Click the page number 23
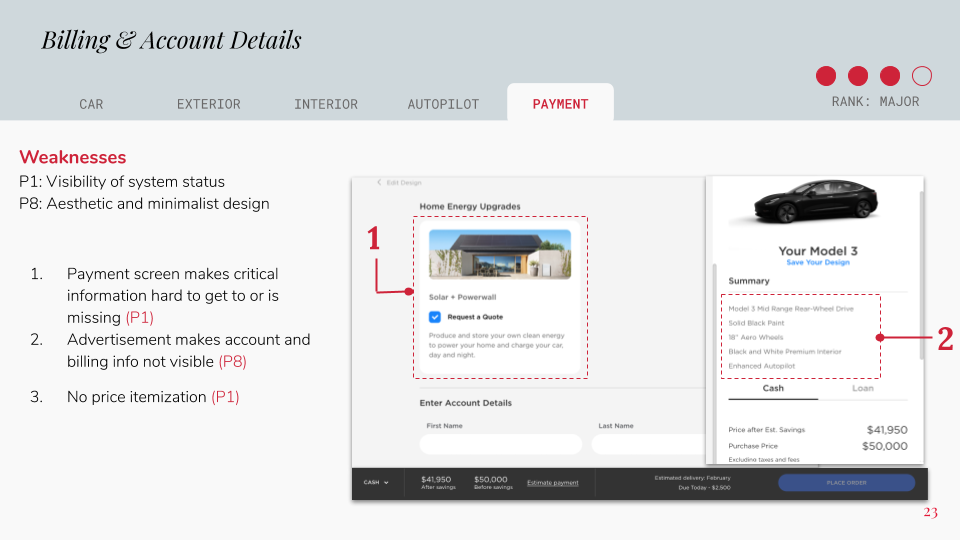Screen dimensions: 960x540 [931, 512]
